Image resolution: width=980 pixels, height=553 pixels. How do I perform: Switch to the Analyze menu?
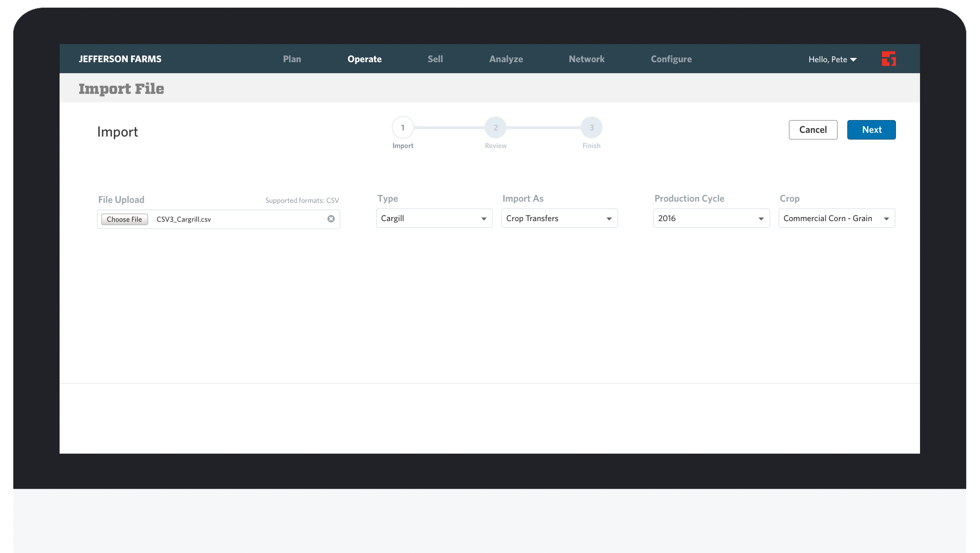tap(506, 59)
